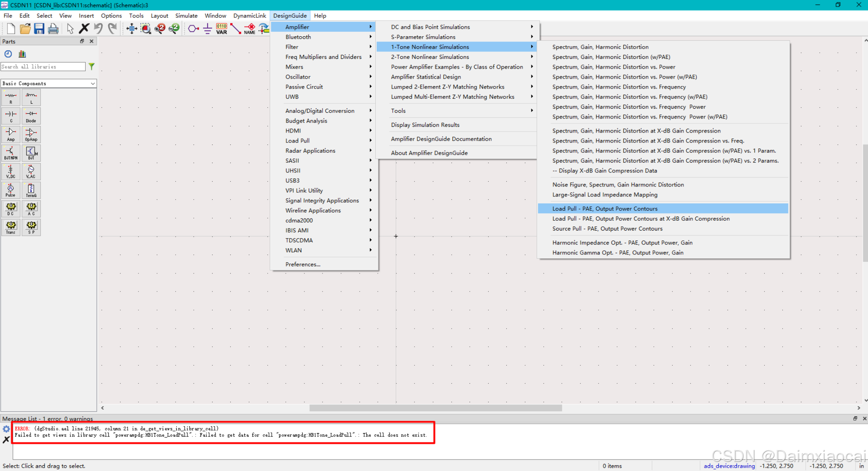Click the recent parts clock icon
This screenshot has height=471, width=868.
tap(8, 54)
